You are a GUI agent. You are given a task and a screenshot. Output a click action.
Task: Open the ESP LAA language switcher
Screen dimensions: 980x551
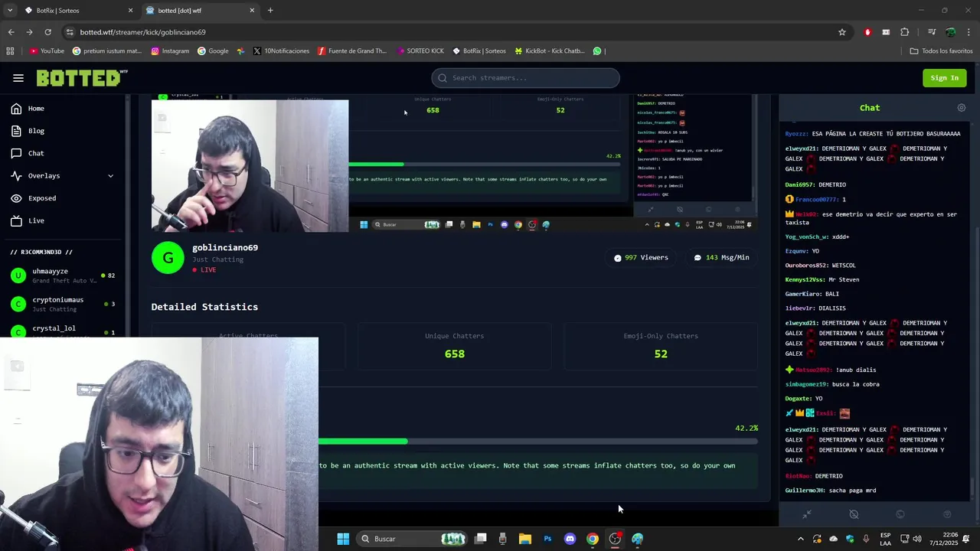(x=885, y=539)
